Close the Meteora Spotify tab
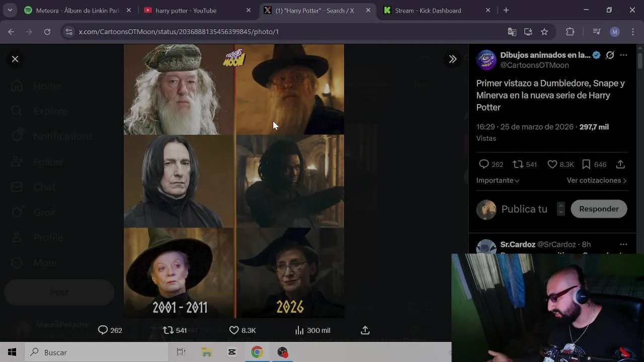This screenshot has width=644, height=362. click(129, 10)
